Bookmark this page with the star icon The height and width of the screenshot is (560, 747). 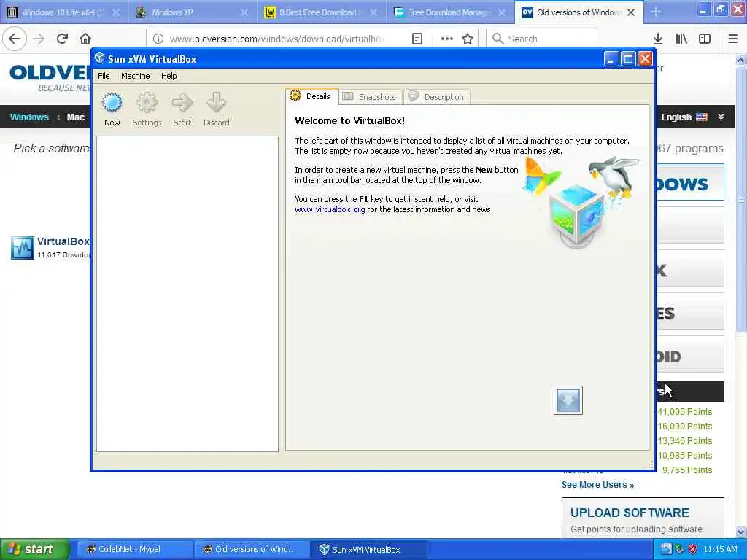pyautogui.click(x=468, y=39)
